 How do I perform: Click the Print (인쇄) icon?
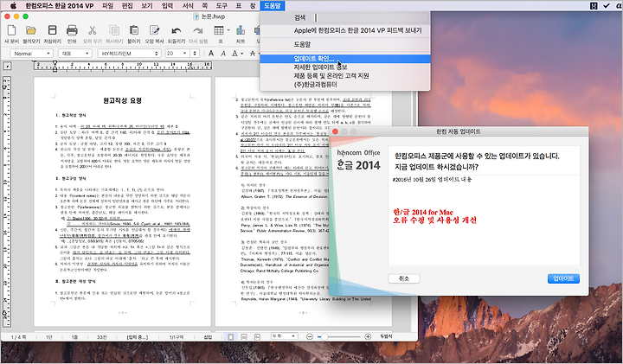click(x=72, y=30)
